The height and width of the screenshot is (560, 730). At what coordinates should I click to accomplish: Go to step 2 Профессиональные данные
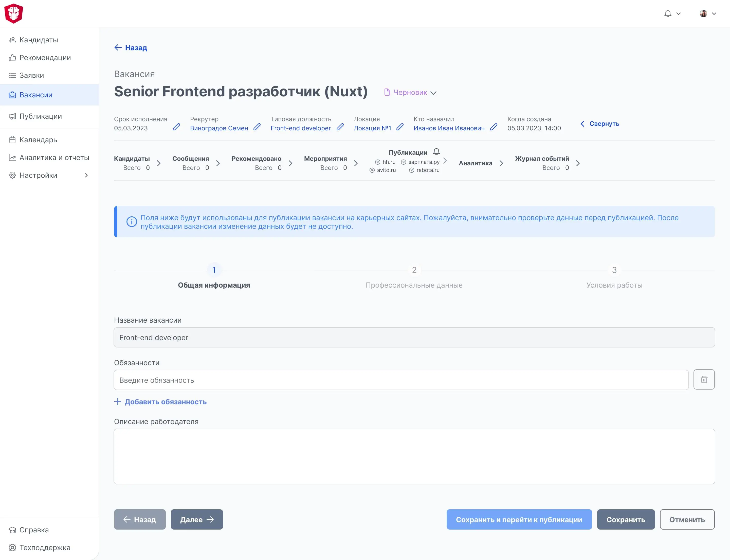coord(414,270)
